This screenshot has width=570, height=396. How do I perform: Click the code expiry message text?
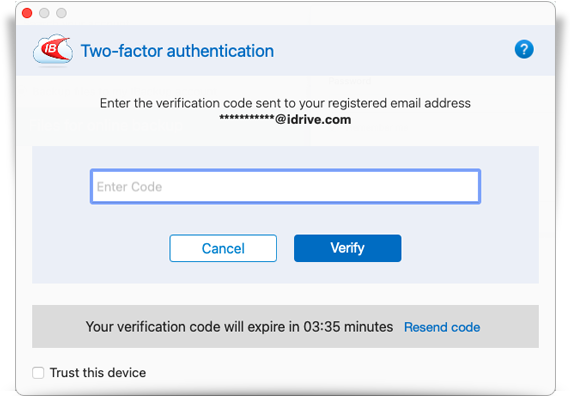coord(239,327)
